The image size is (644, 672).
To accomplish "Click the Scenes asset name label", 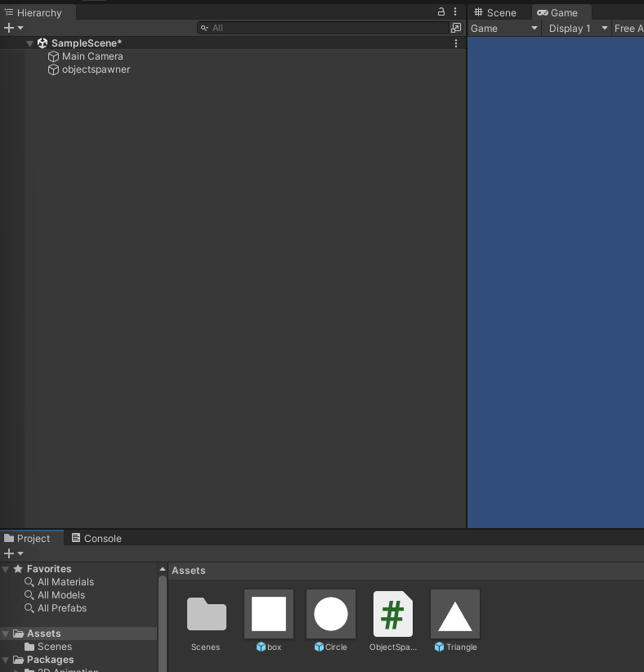I will (x=206, y=647).
